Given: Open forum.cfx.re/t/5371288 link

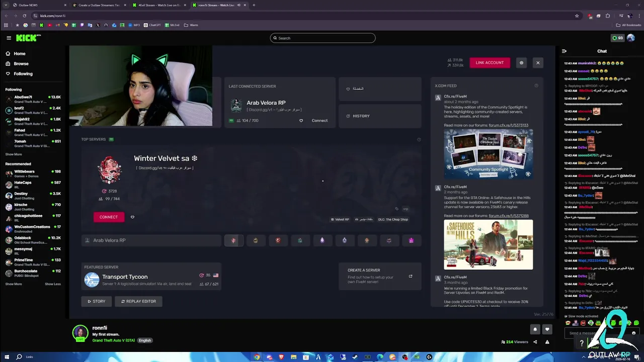Looking at the screenshot, I should pyautogui.click(x=508, y=216).
